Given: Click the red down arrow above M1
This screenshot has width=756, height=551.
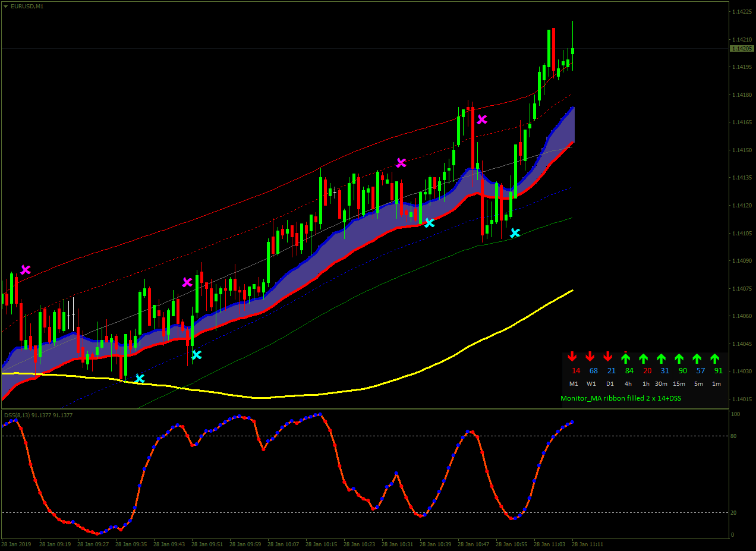Looking at the screenshot, I should [x=572, y=357].
